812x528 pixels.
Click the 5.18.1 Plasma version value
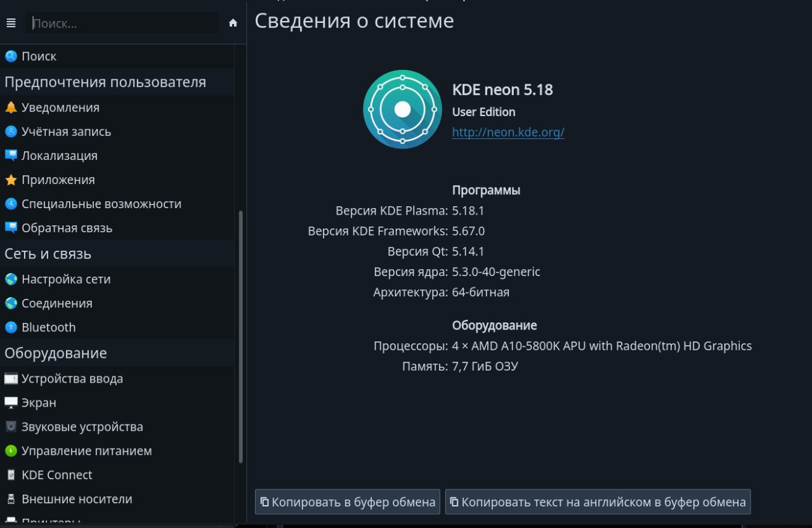pos(468,211)
